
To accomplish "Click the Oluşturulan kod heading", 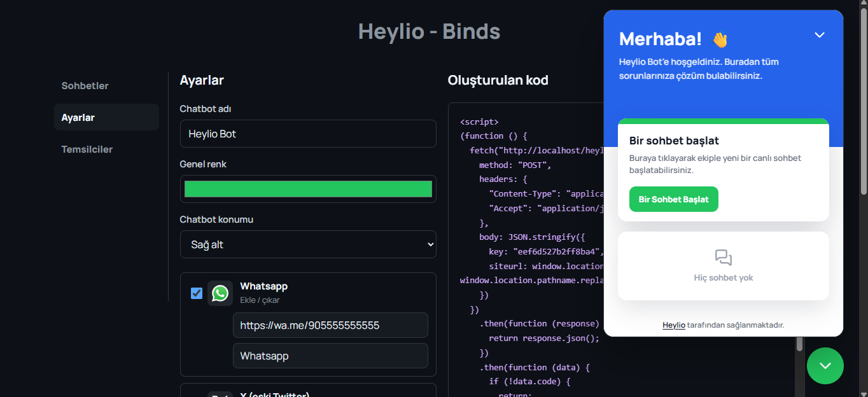I will tap(498, 80).
